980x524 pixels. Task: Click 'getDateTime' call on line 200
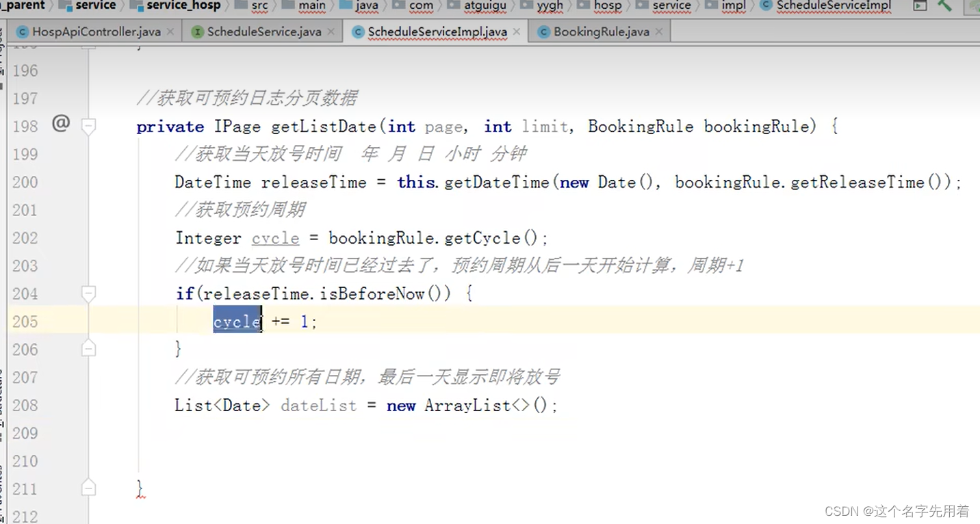498,183
